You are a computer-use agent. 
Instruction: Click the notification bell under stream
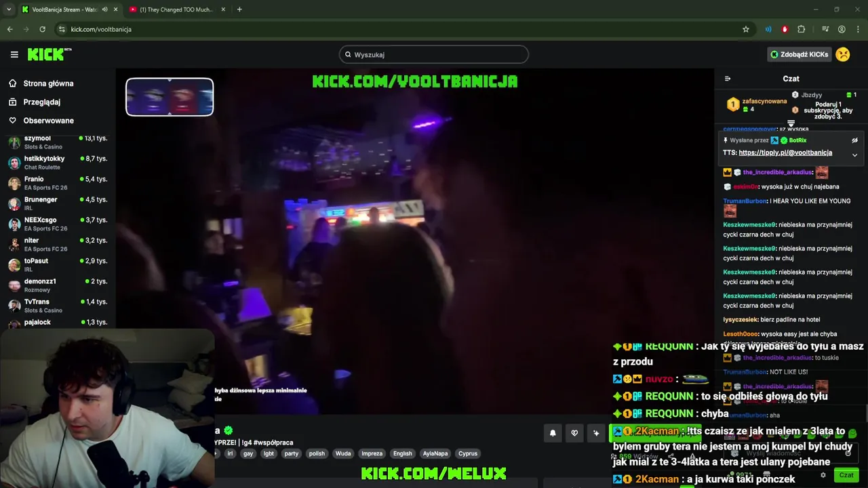(x=553, y=433)
